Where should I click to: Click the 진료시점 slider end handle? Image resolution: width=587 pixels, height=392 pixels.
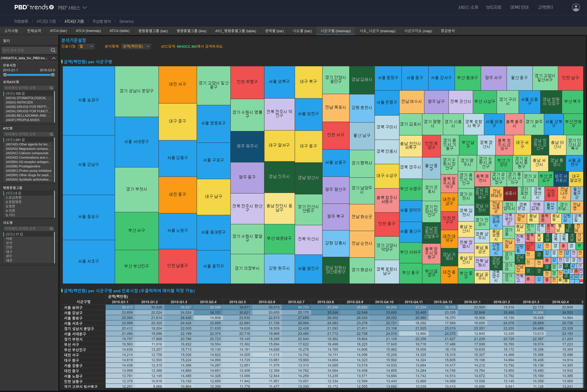tap(53, 75)
